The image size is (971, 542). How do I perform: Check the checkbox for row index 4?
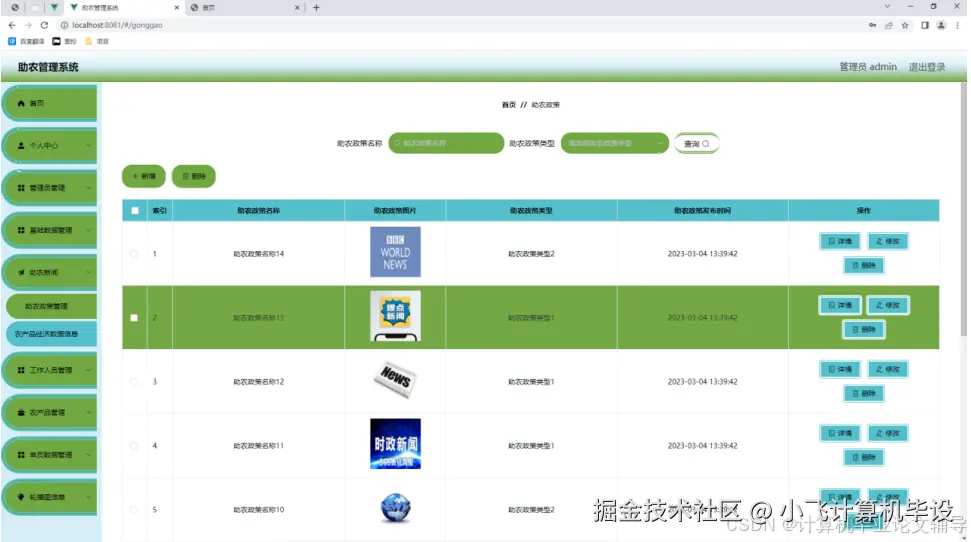coord(134,445)
